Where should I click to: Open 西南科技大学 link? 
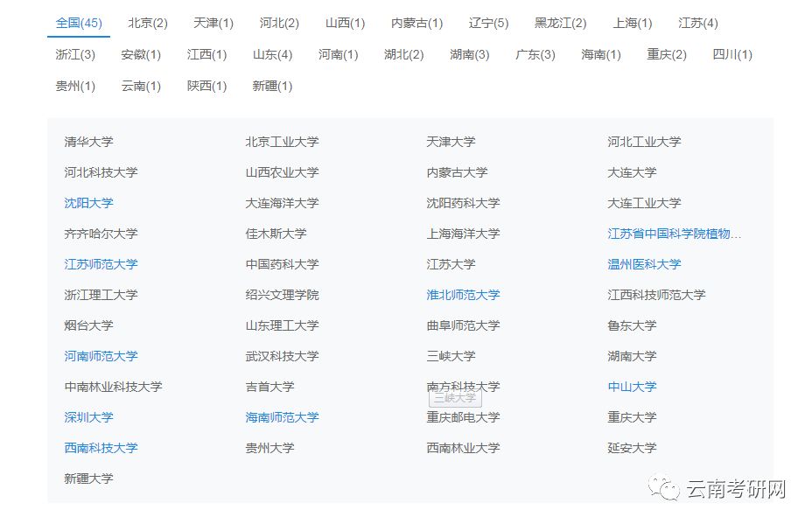pos(101,447)
